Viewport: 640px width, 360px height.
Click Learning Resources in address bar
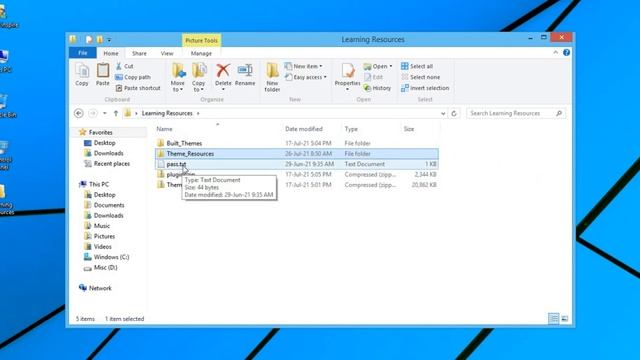[x=167, y=113]
